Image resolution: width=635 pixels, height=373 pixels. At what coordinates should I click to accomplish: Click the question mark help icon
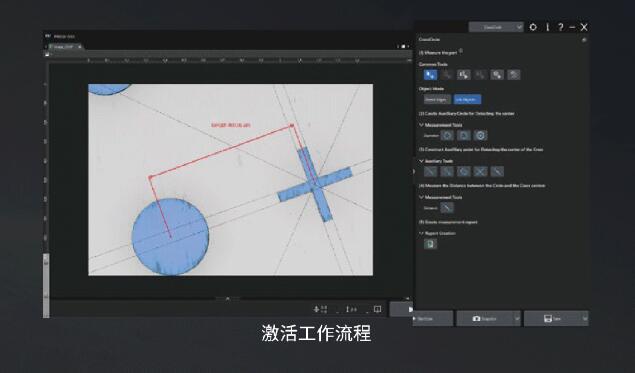click(x=560, y=27)
